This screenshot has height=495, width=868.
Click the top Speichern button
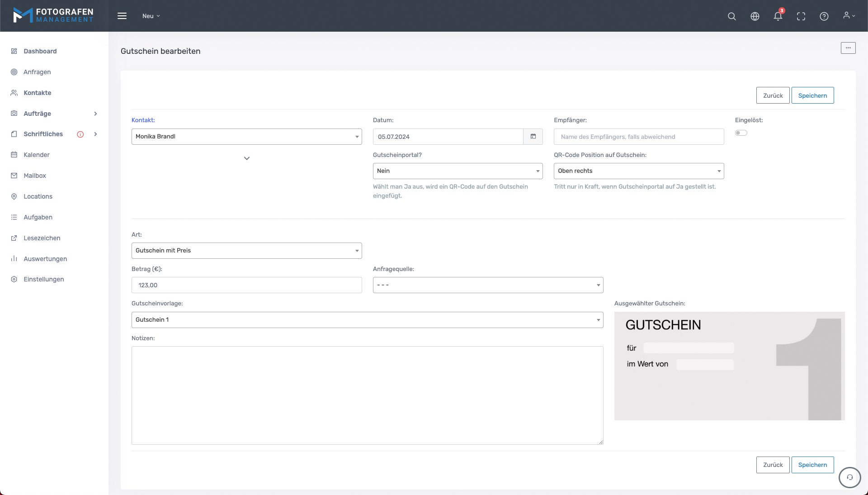point(812,95)
